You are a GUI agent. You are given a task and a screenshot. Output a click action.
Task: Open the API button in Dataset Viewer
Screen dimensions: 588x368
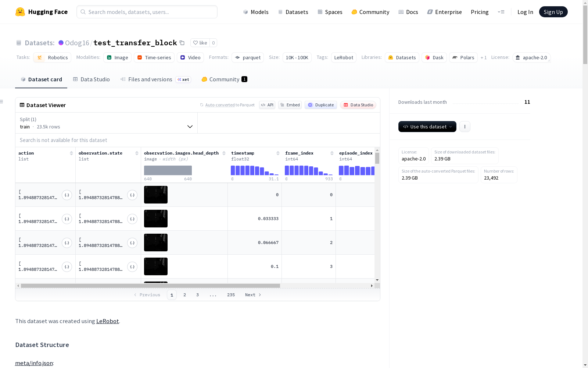click(x=267, y=105)
